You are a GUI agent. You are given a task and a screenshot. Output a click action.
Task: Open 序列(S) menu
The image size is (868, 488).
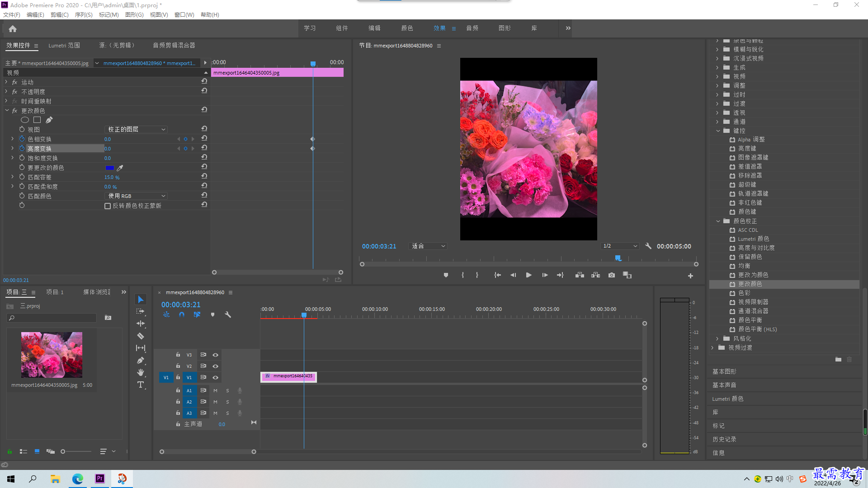[x=84, y=14]
